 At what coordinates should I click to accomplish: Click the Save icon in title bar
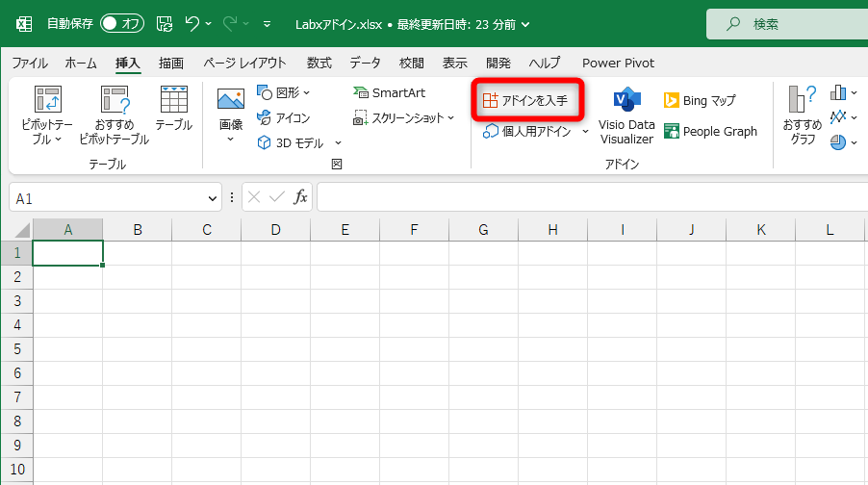[x=165, y=24]
